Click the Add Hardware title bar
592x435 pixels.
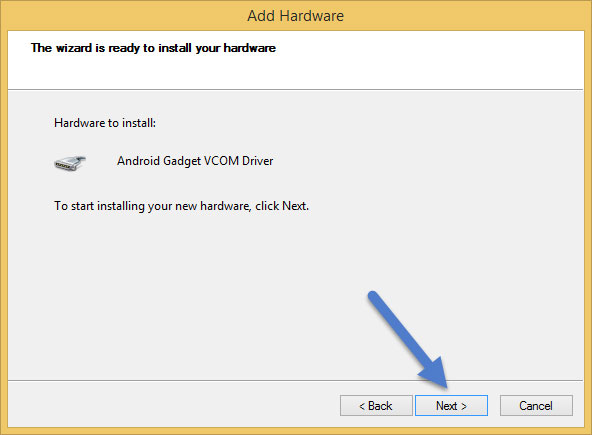pyautogui.click(x=296, y=16)
